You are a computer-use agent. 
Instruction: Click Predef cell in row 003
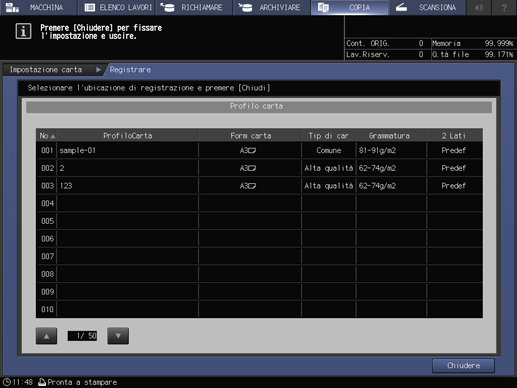pos(455,186)
